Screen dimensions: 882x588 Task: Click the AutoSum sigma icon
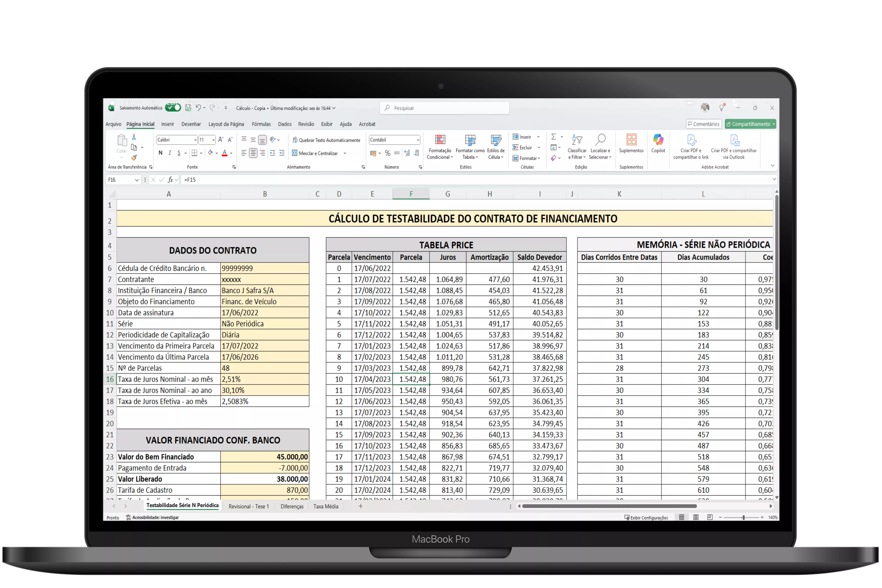tap(554, 137)
